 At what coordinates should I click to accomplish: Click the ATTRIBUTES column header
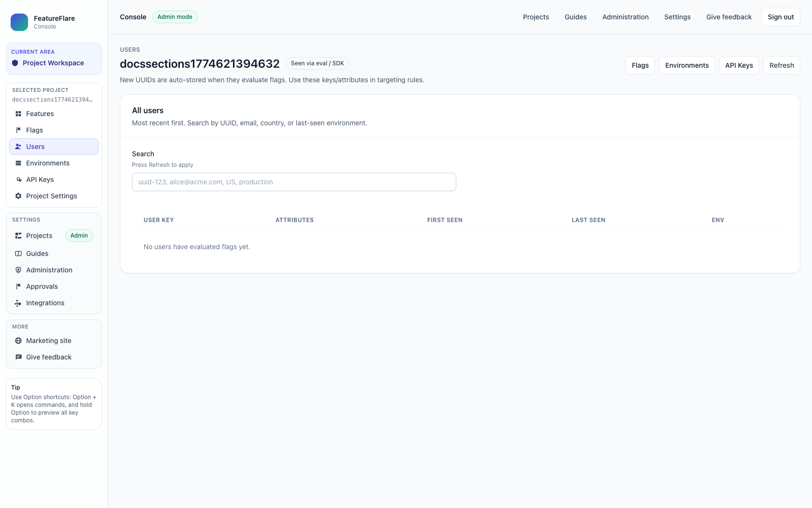294,220
